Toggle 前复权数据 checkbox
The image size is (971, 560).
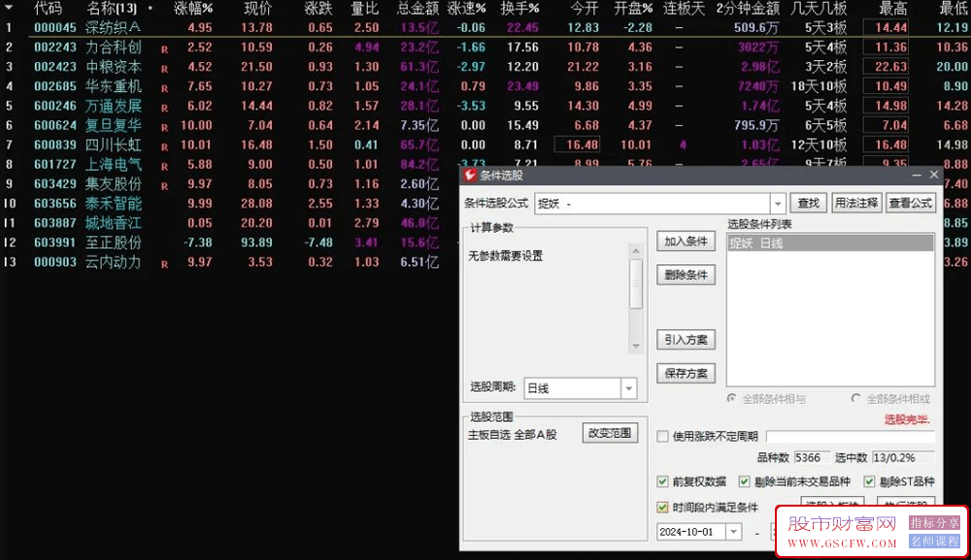pyautogui.click(x=662, y=481)
